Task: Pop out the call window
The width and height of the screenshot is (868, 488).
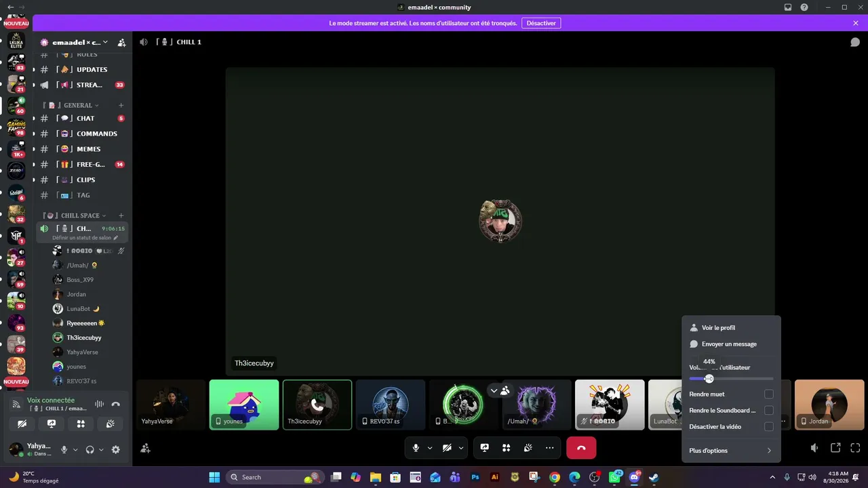Action: coord(835,448)
